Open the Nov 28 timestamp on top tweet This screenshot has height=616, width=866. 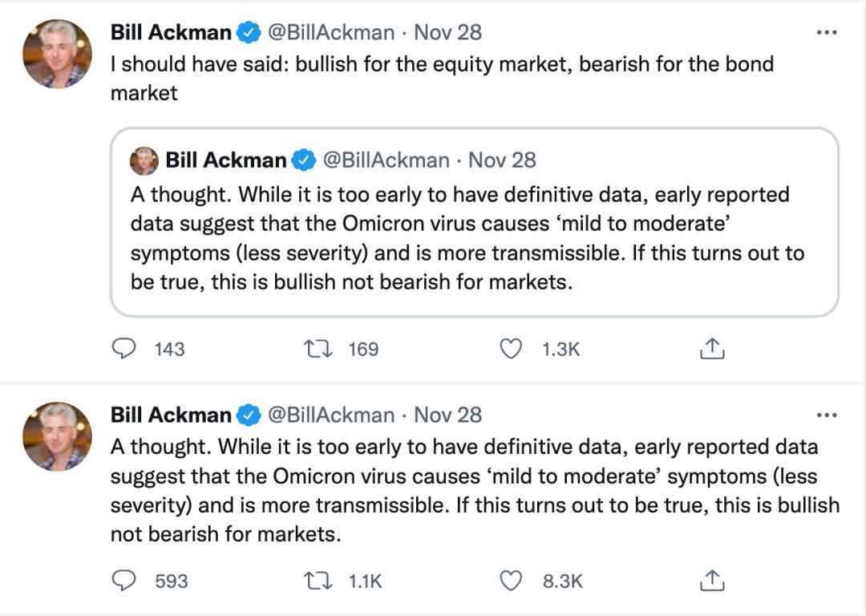pos(448,33)
